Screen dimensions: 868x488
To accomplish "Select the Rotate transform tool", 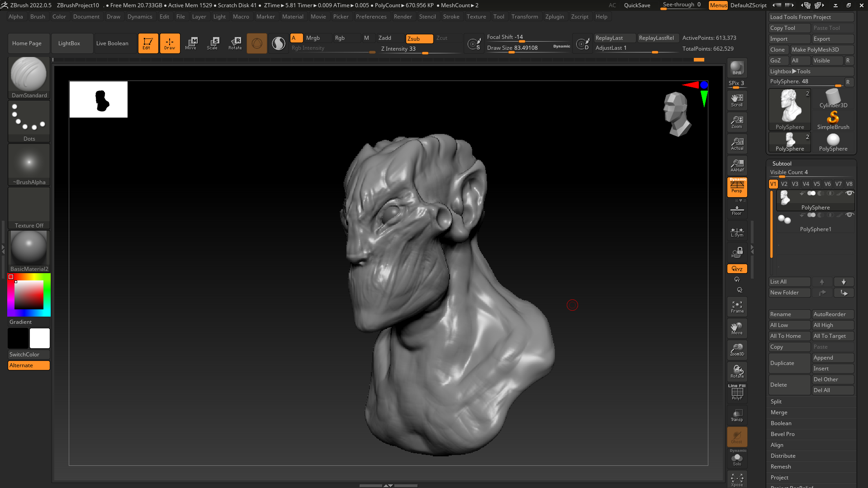I will (235, 43).
